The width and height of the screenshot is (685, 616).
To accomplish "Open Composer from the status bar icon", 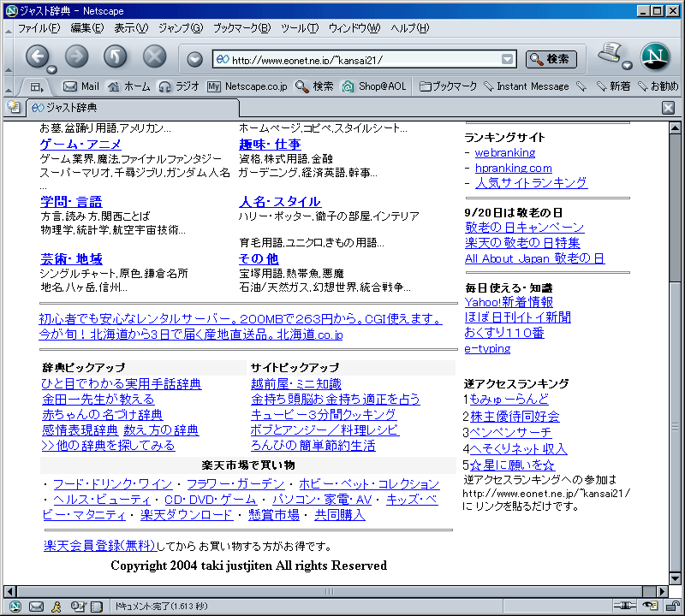I will 77,606.
